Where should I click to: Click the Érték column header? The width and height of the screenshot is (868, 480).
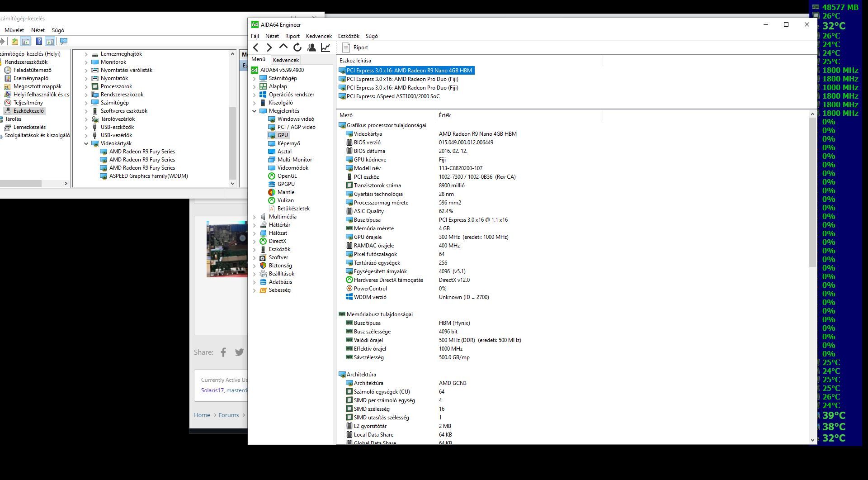tap(519, 115)
